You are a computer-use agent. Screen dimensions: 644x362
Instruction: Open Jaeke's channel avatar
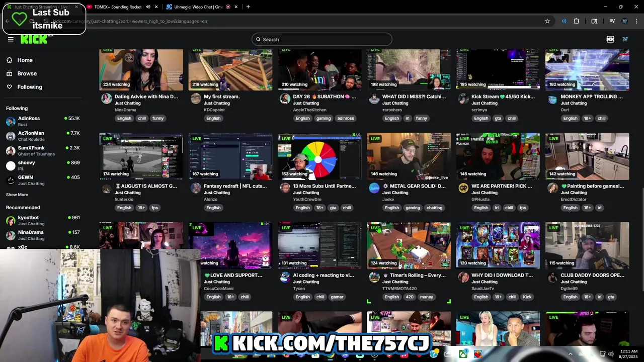(x=374, y=188)
